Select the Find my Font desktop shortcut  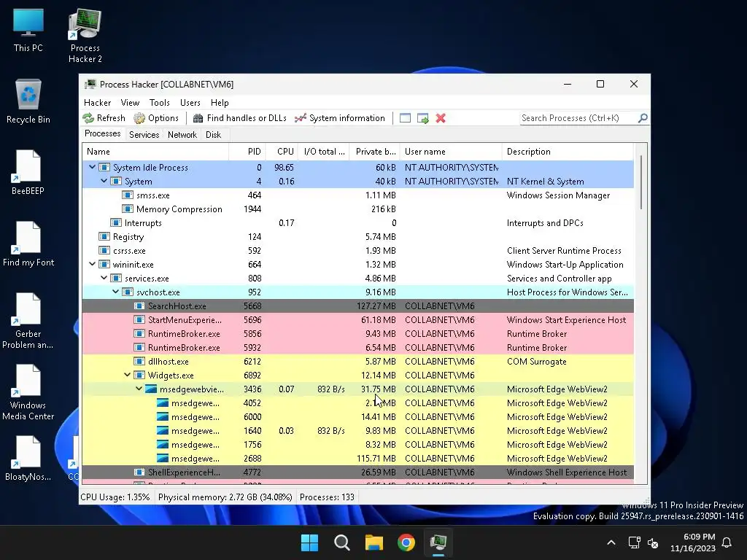(28, 244)
